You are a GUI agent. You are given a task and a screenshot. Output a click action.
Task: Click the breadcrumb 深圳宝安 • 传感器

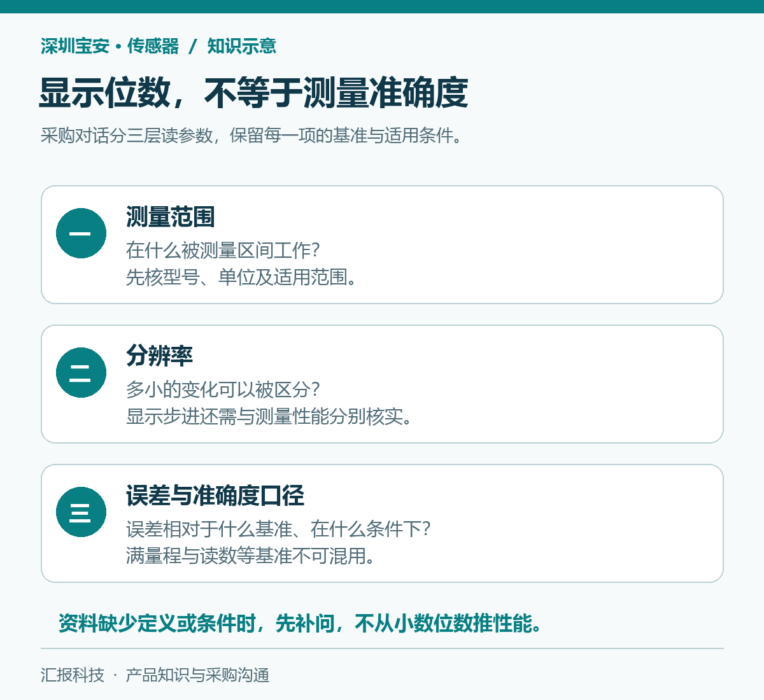click(110, 46)
